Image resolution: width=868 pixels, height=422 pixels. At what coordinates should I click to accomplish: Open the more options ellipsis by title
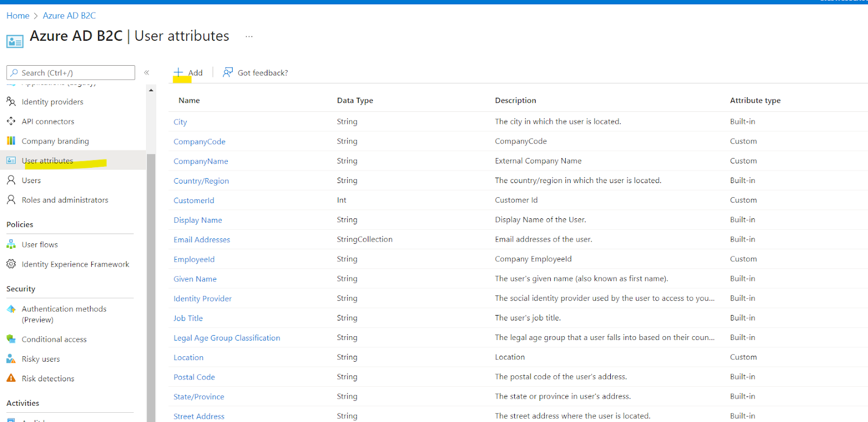[249, 36]
